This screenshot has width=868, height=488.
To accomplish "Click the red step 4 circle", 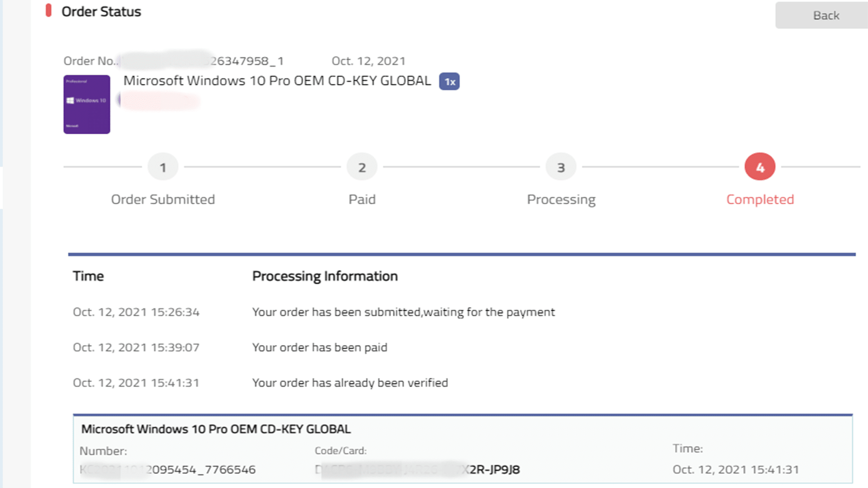I will click(x=759, y=167).
